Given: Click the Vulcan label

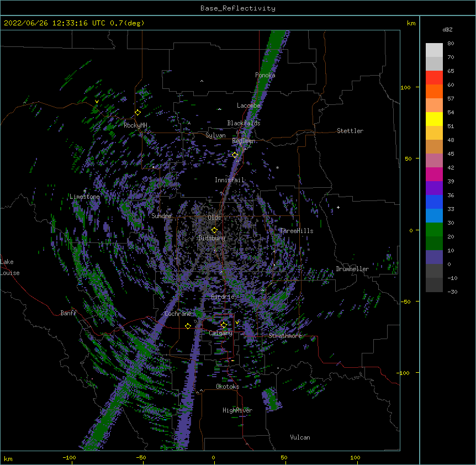Looking at the screenshot, I should [300, 437].
